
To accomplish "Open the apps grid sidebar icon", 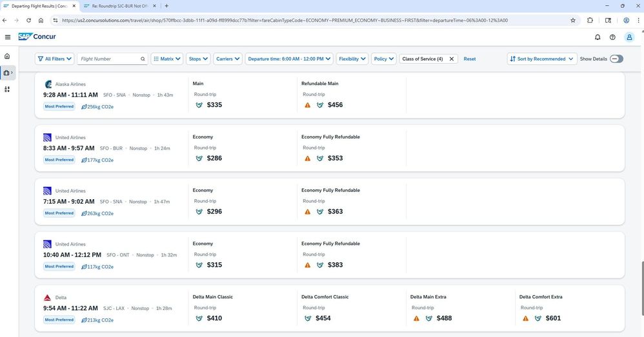I will click(7, 89).
